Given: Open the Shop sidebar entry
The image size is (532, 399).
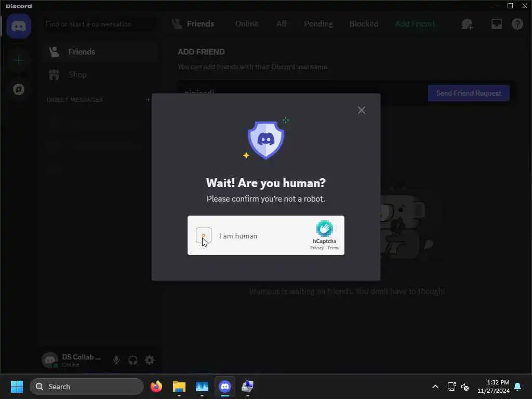Looking at the screenshot, I should click(100, 75).
